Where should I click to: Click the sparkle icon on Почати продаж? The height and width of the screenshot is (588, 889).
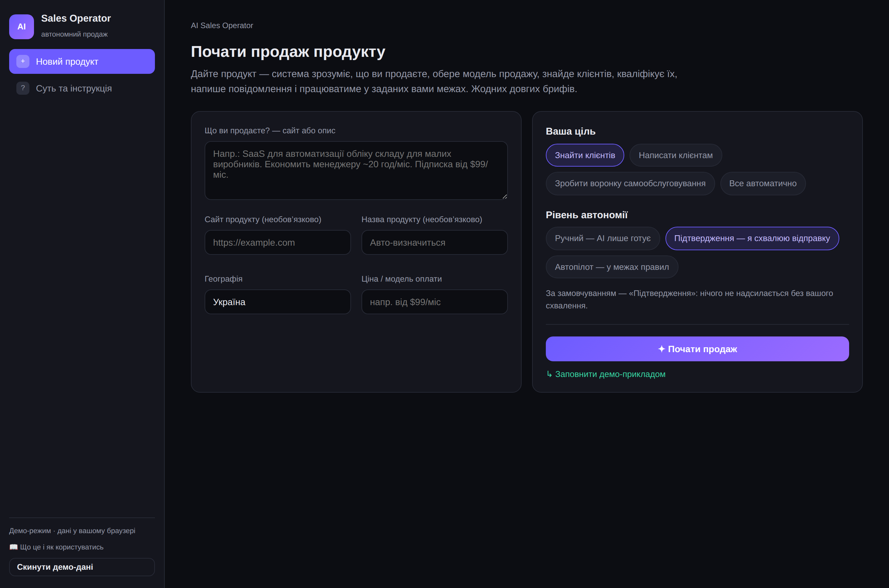coord(661,349)
